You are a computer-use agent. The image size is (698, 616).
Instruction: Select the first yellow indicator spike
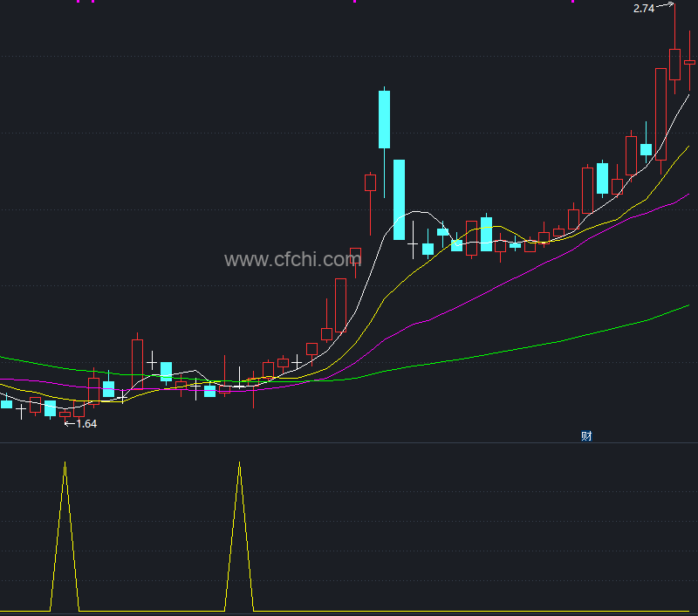[65, 536]
